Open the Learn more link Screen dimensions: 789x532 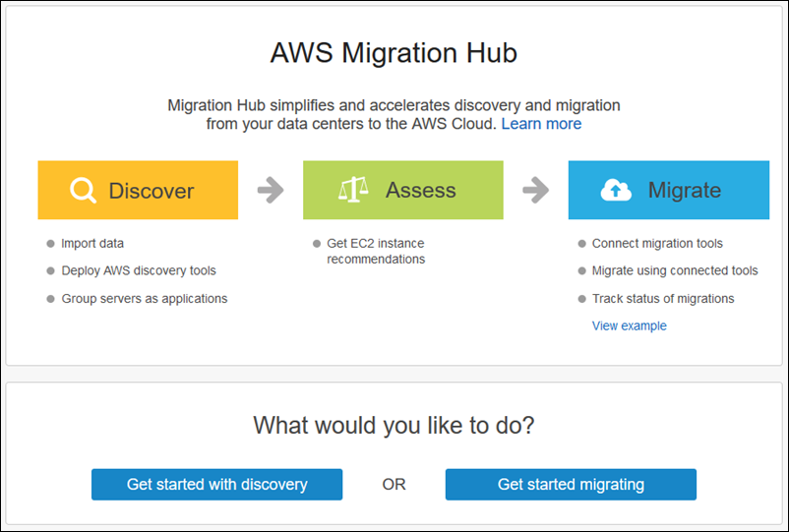coord(541,124)
